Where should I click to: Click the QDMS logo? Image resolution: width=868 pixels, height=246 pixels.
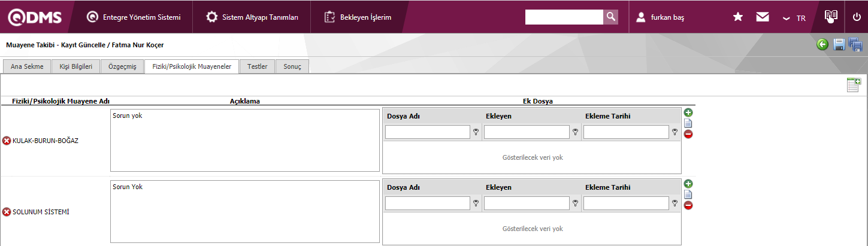tap(35, 17)
